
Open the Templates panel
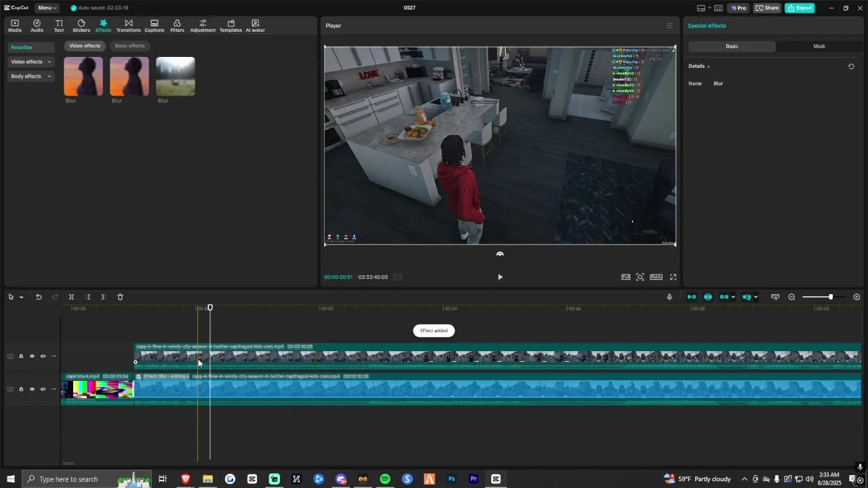(x=231, y=26)
